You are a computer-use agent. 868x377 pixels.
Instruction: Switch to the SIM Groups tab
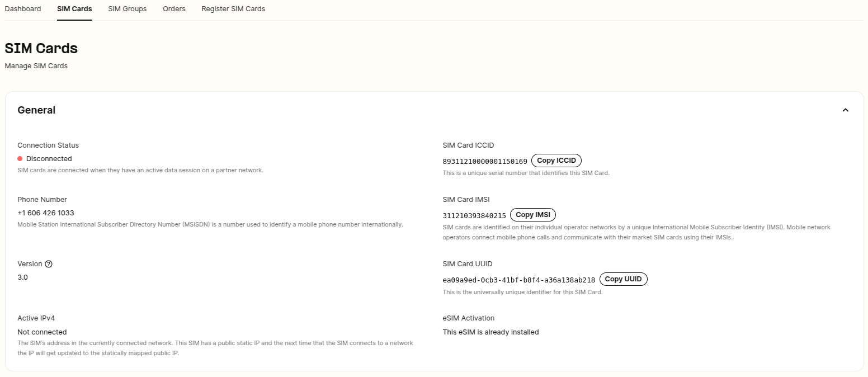(128, 9)
